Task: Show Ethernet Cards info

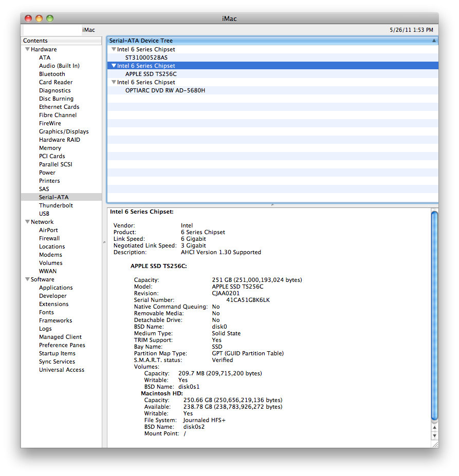Action: 59,107
